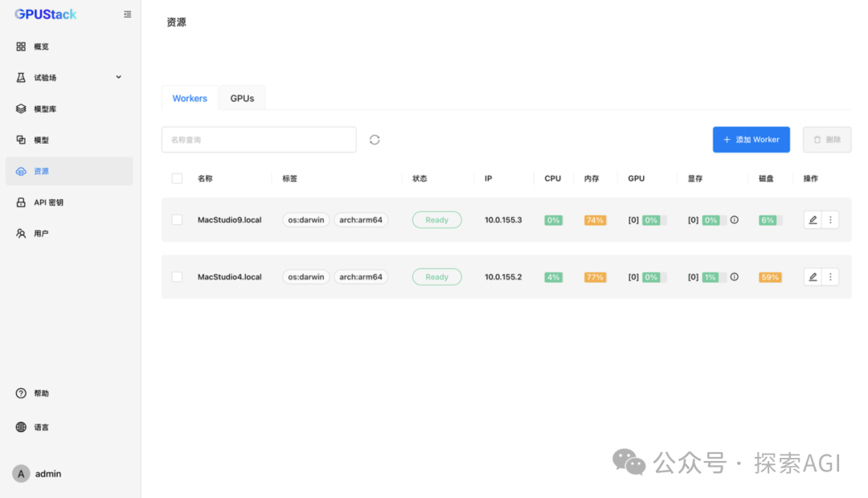Screen dimensions: 868x498
Task: Click the IP column header
Action: click(489, 178)
